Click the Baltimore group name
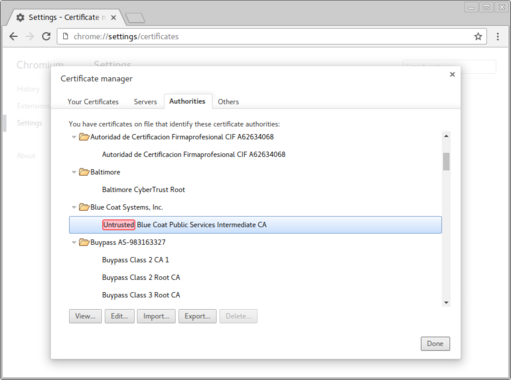 [105, 172]
